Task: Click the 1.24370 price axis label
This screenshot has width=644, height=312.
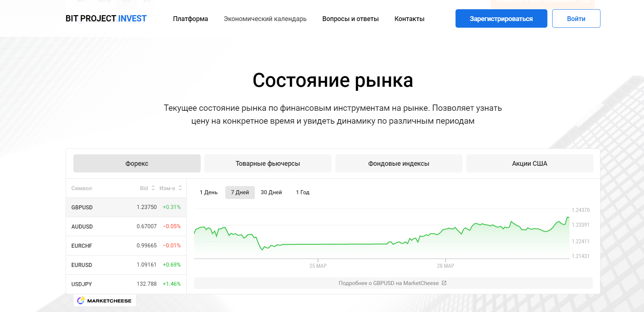Action: (x=581, y=210)
